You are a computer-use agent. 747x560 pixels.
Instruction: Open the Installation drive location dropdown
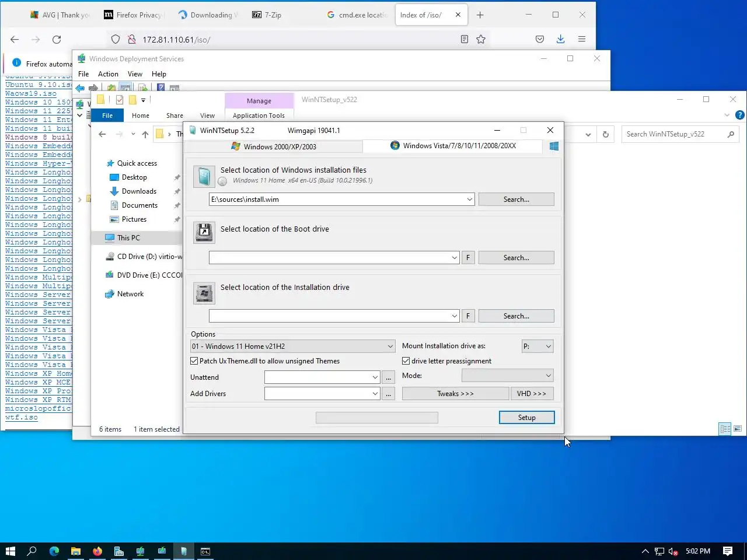point(455,316)
